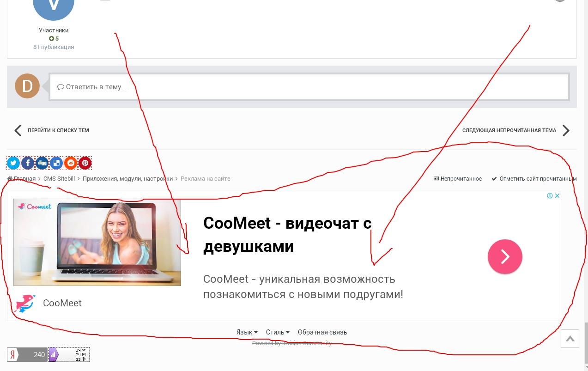Expand the Язык language dropdown

[247, 332]
